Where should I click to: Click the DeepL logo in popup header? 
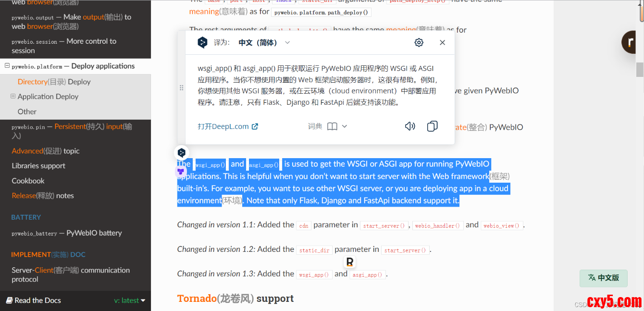202,42
